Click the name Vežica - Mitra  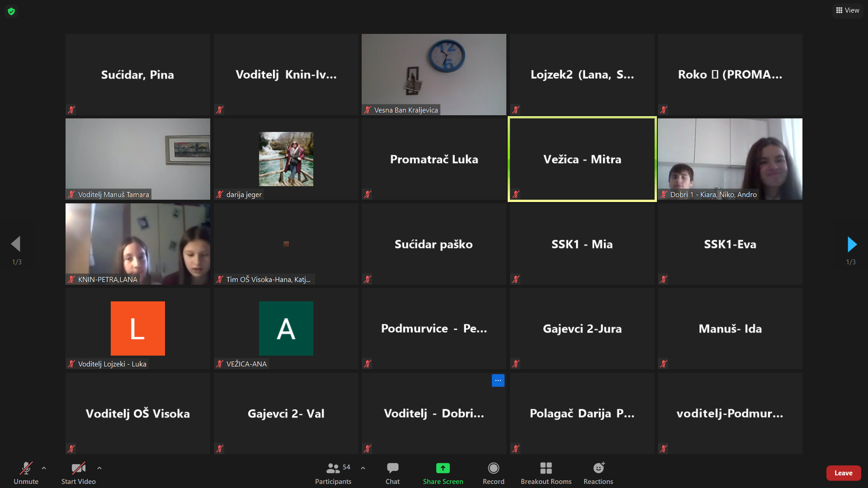(x=582, y=160)
